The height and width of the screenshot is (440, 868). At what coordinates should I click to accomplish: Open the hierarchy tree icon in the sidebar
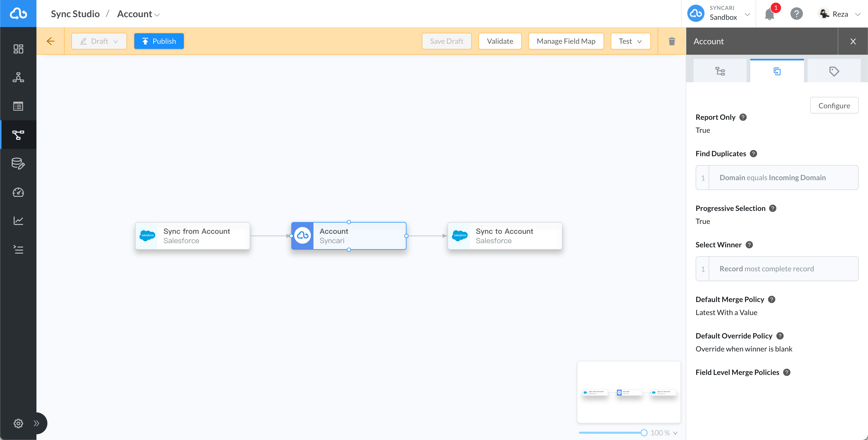18,78
